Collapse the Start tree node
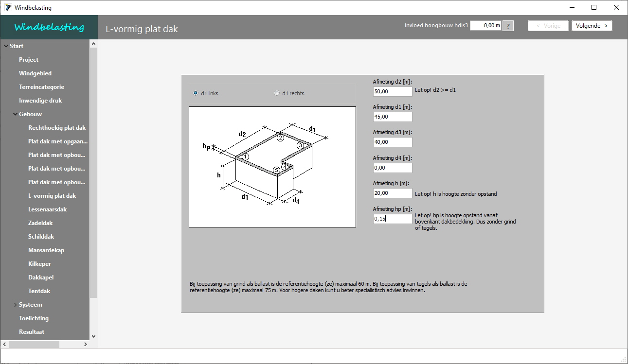628x364 pixels. (x=6, y=46)
